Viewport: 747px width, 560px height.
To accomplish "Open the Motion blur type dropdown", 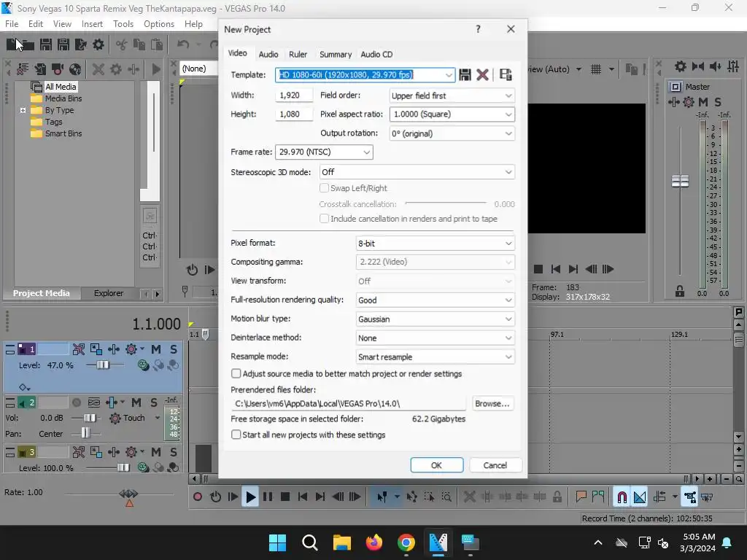I will (435, 319).
